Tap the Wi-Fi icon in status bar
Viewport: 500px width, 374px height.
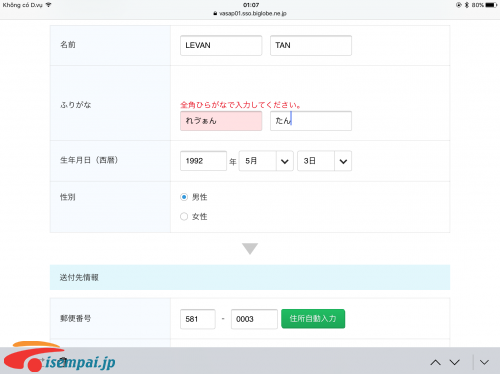coord(49,5)
